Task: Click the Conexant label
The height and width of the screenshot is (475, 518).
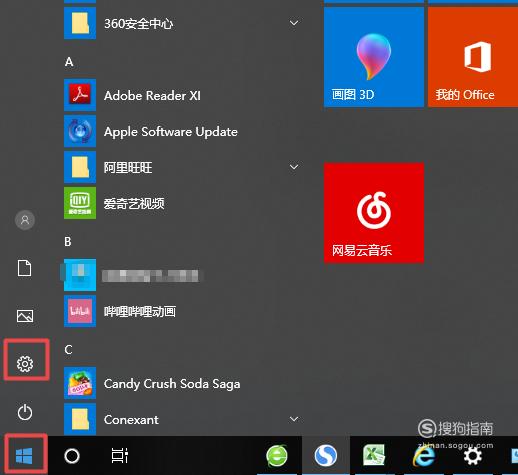Action: tap(131, 420)
